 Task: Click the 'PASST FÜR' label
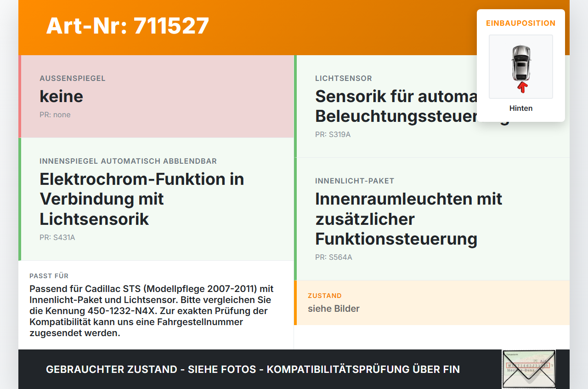coord(49,276)
